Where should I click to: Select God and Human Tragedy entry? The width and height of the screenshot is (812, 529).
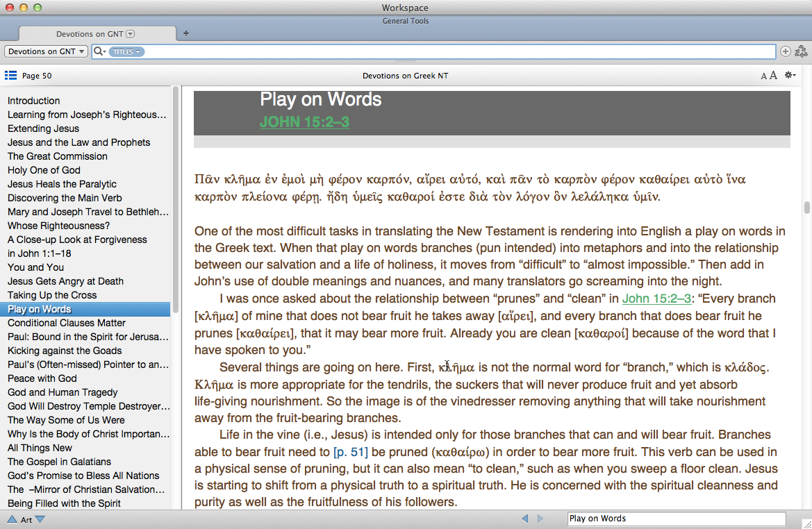coord(63,392)
